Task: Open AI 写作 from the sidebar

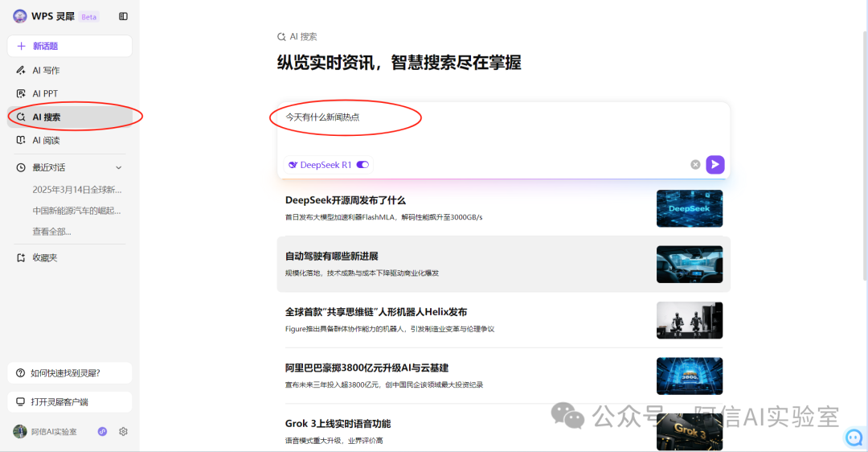Action: pyautogui.click(x=70, y=70)
